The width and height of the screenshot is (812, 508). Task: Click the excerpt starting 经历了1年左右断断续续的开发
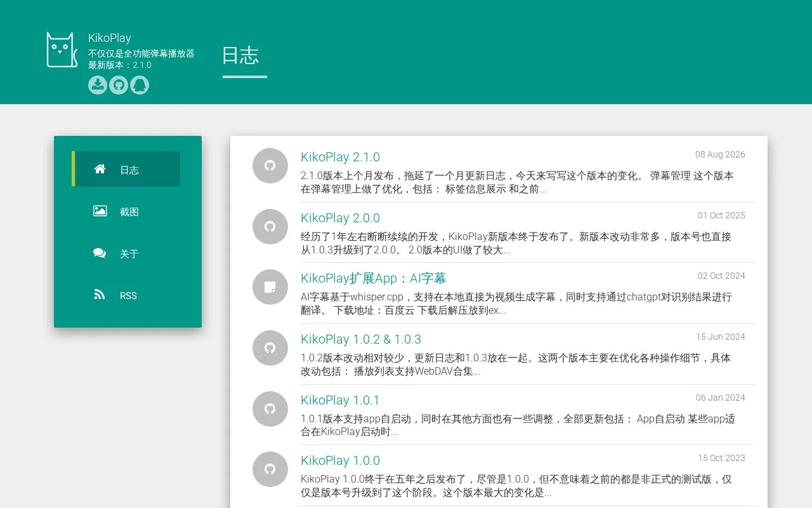coord(516,243)
